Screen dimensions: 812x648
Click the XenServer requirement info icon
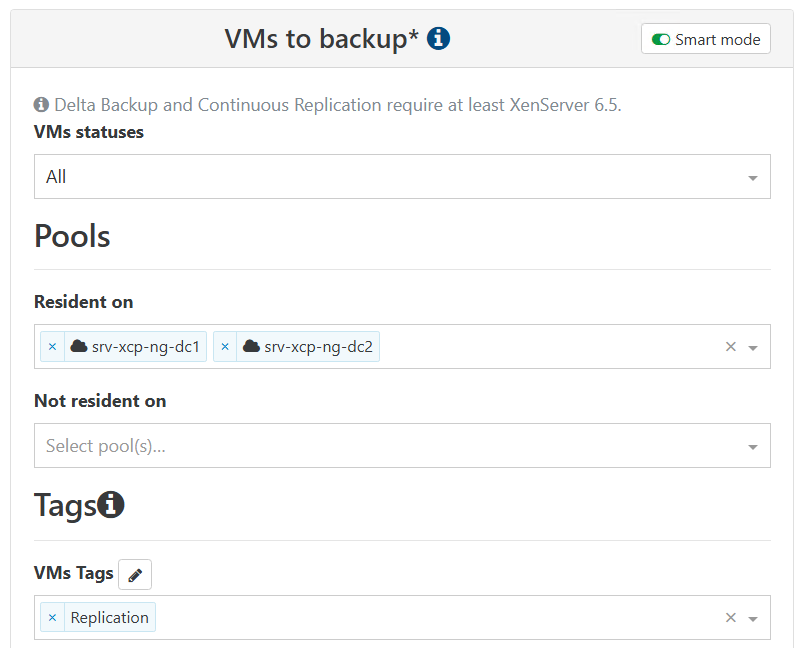click(x=41, y=105)
